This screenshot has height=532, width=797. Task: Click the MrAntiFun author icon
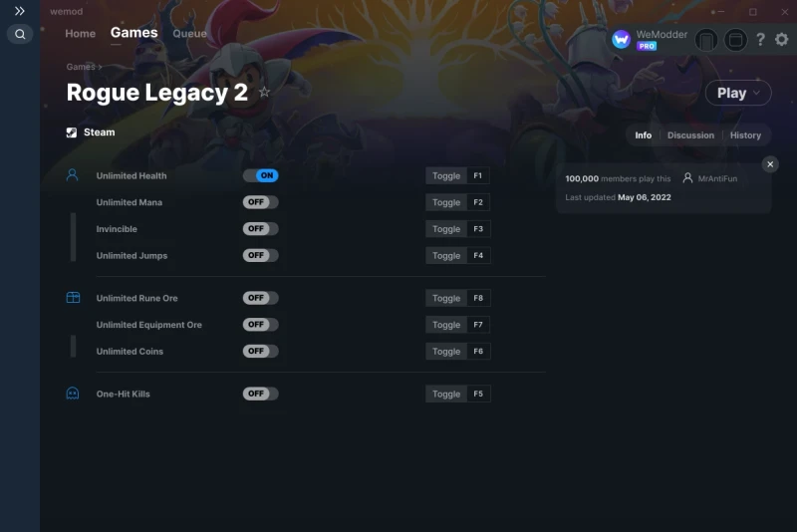[x=687, y=178]
